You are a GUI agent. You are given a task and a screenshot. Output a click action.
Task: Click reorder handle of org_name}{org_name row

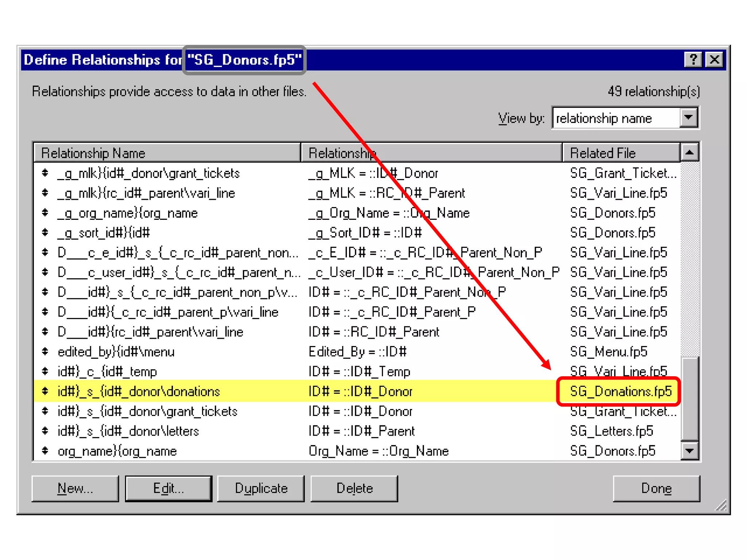(45, 451)
